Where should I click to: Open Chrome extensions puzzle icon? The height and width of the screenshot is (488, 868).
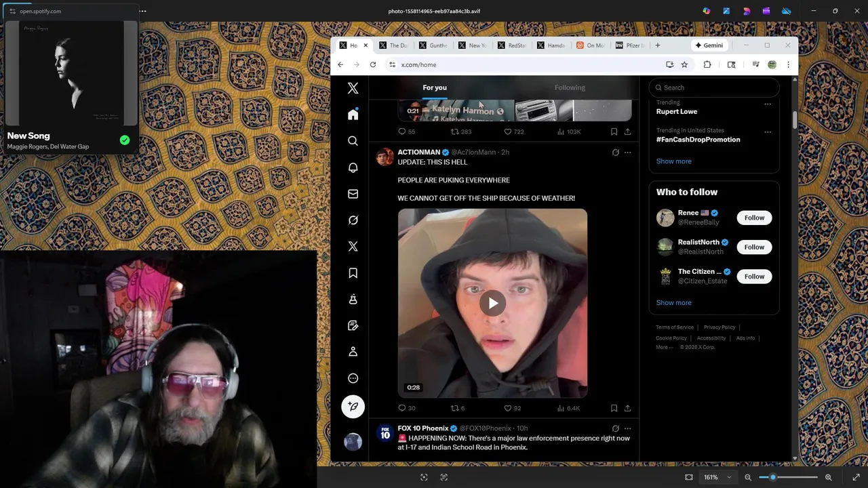pos(707,64)
